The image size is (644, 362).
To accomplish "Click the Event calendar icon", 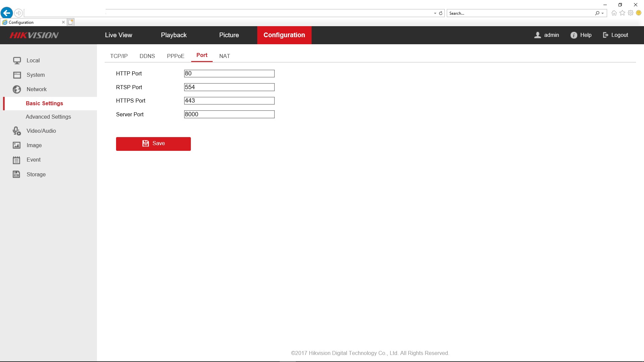I will [x=17, y=160].
